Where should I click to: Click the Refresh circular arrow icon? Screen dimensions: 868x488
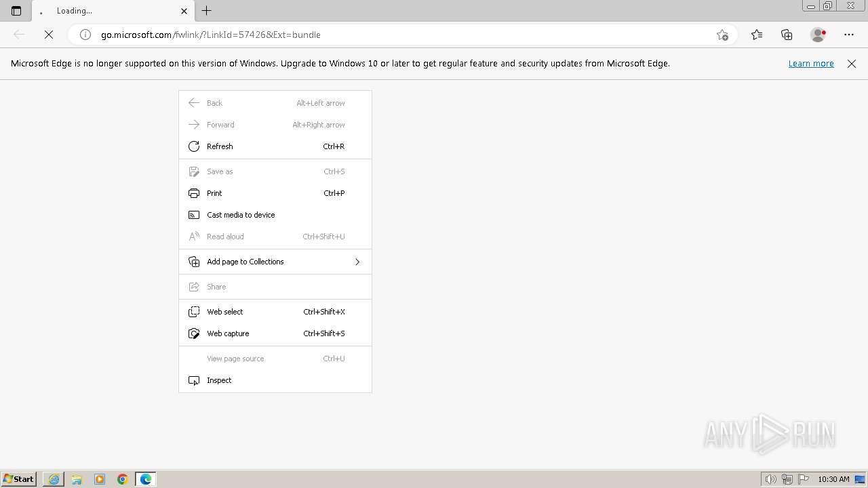[194, 146]
